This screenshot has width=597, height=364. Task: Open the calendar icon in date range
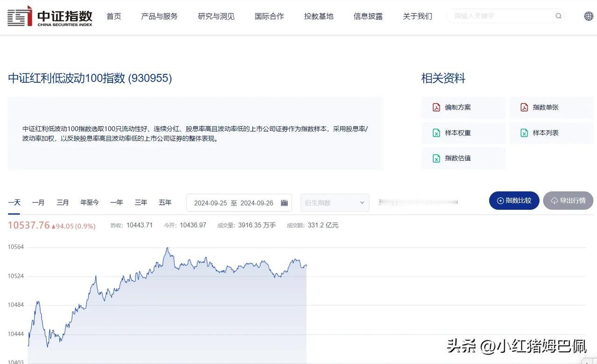click(x=284, y=203)
